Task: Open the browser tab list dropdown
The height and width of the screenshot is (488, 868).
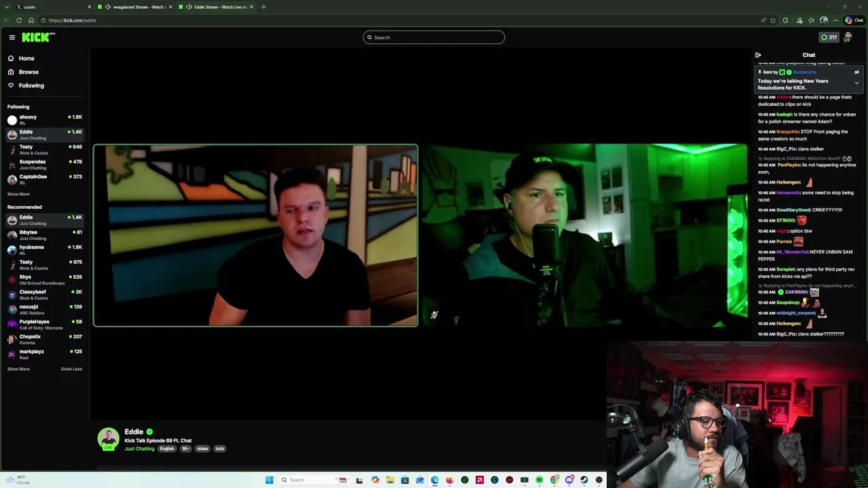Action: click(x=7, y=7)
